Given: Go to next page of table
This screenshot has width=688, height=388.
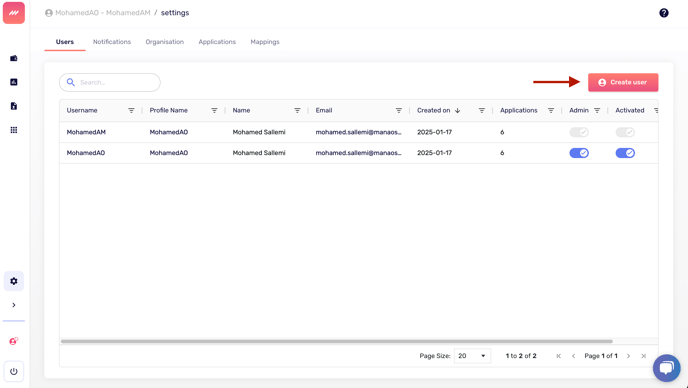Looking at the screenshot, I should coord(628,356).
